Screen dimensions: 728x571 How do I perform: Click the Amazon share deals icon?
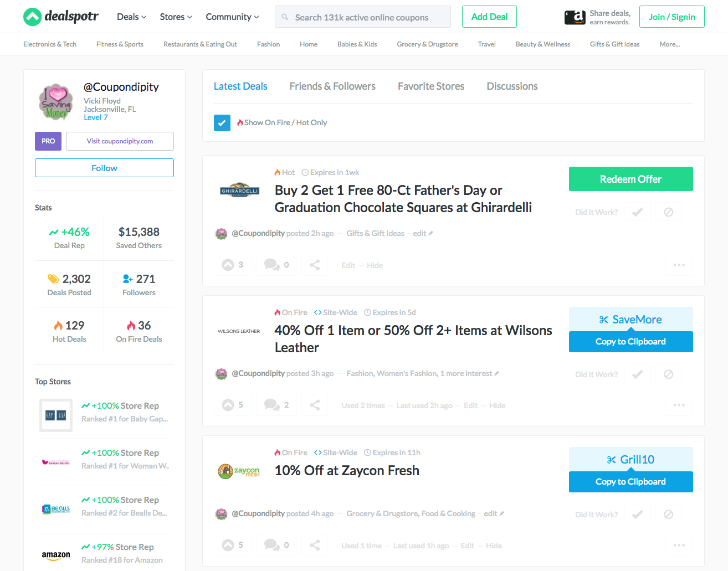click(x=575, y=17)
